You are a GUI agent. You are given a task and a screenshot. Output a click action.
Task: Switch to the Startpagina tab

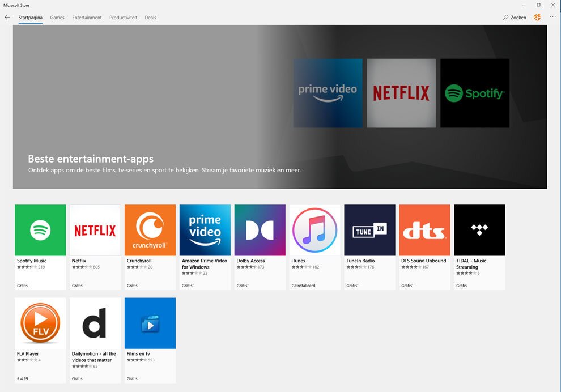coord(31,18)
